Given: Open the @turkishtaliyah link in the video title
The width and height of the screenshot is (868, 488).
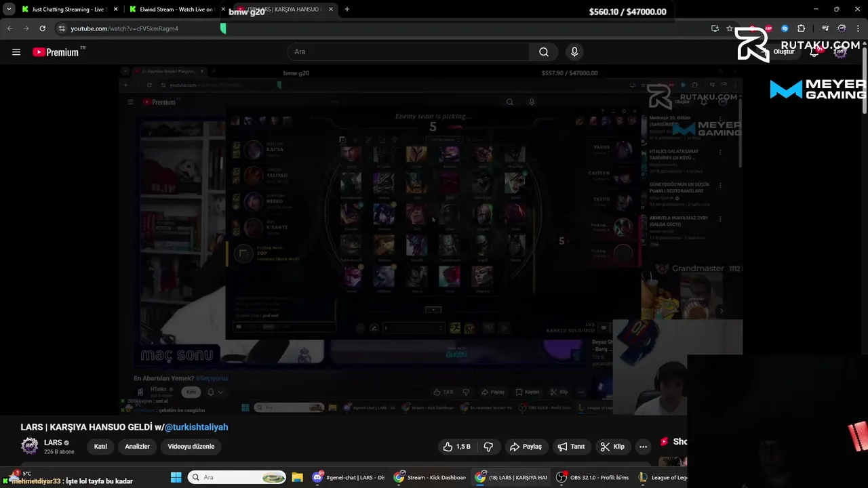Looking at the screenshot, I should (197, 428).
